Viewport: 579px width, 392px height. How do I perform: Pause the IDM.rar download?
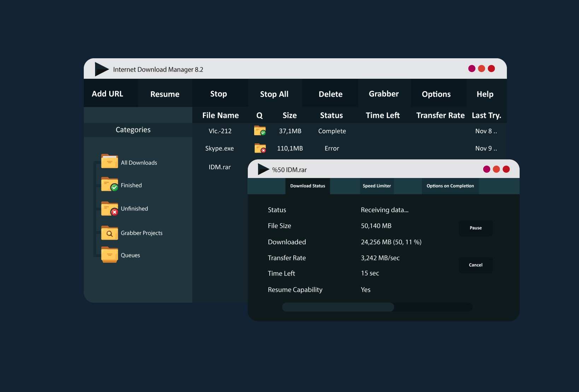475,228
